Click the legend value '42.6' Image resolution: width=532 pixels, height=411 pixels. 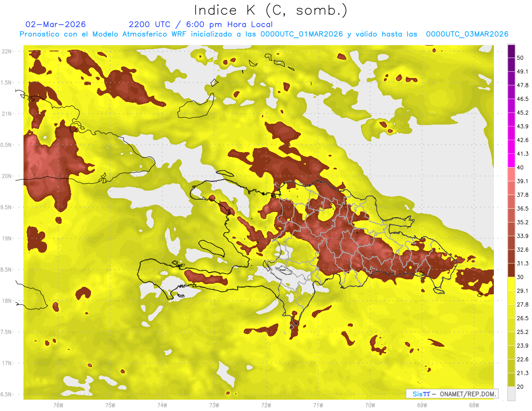[x=523, y=140]
